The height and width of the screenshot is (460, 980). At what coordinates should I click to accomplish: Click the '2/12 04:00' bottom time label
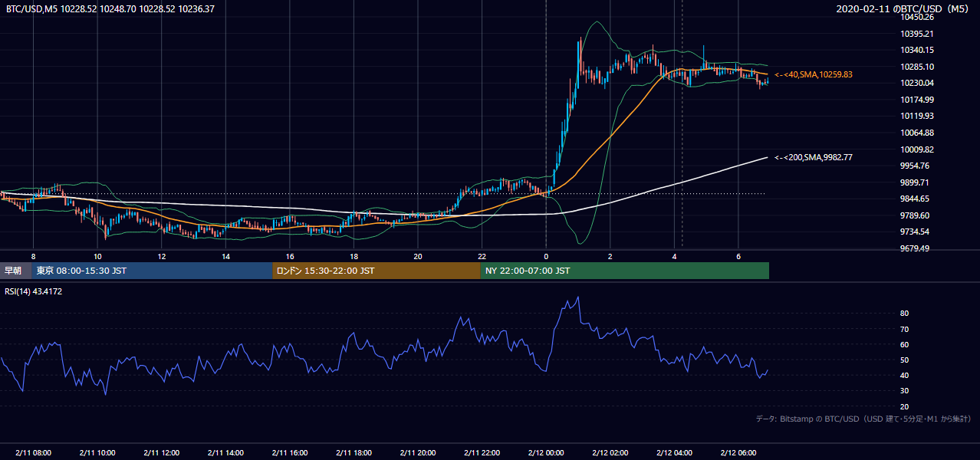click(x=675, y=452)
